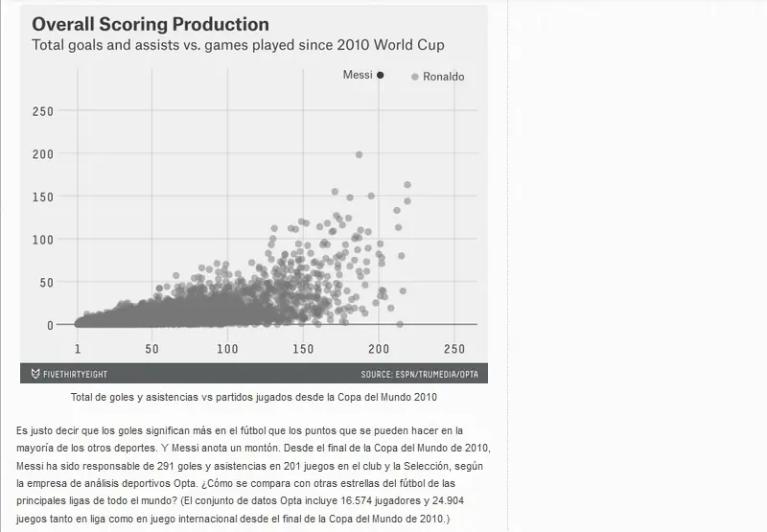Click the 250 label on the y-axis
The height and width of the screenshot is (532, 767).
coord(43,111)
